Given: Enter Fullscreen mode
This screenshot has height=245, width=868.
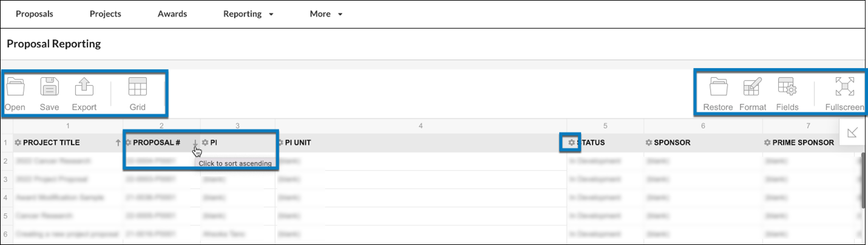Looking at the screenshot, I should (x=845, y=88).
